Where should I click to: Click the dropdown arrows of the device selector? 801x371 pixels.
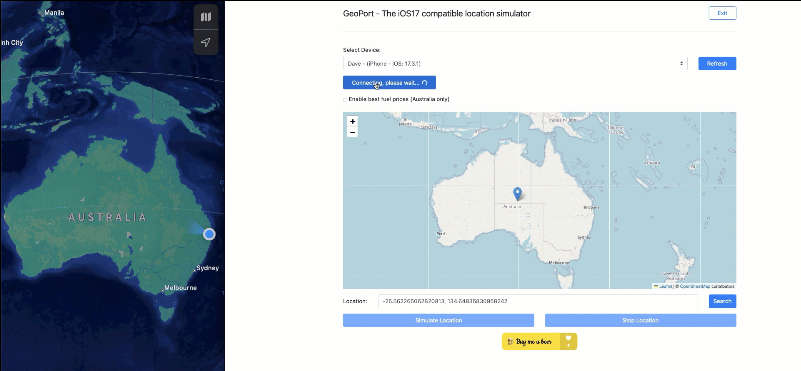tap(681, 64)
